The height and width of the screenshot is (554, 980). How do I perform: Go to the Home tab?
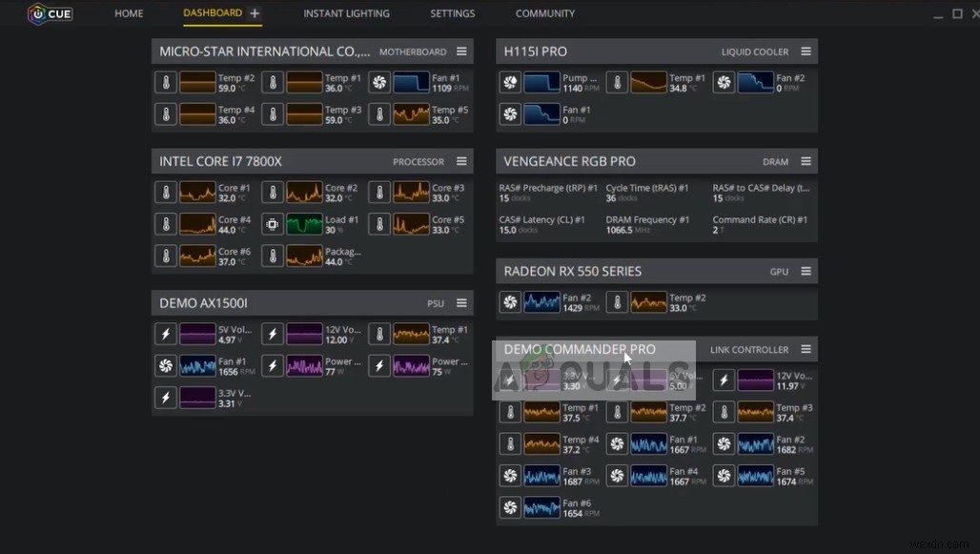[129, 13]
